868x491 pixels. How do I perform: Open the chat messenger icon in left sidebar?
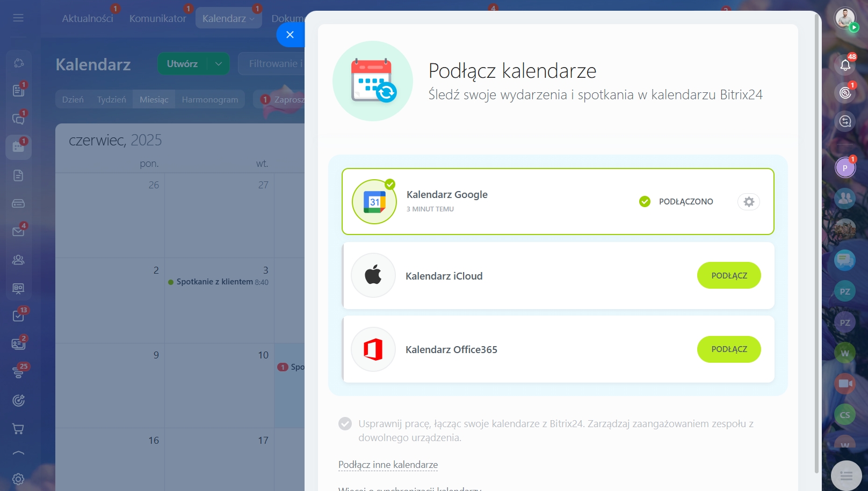pos(18,119)
